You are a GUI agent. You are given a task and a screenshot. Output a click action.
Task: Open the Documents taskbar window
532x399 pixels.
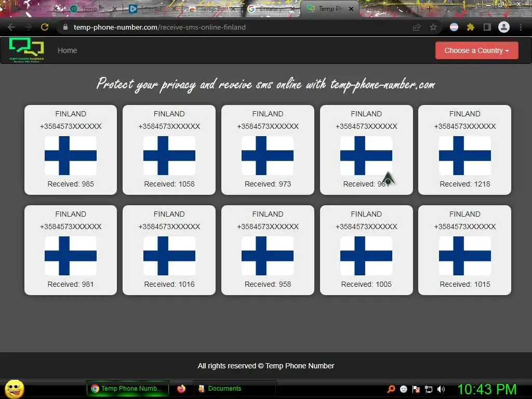234,389
